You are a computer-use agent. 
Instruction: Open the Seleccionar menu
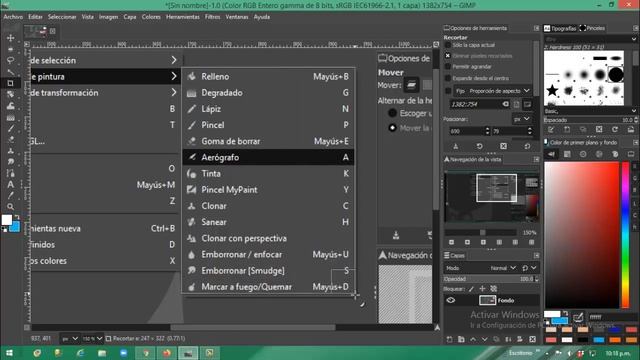[62, 17]
